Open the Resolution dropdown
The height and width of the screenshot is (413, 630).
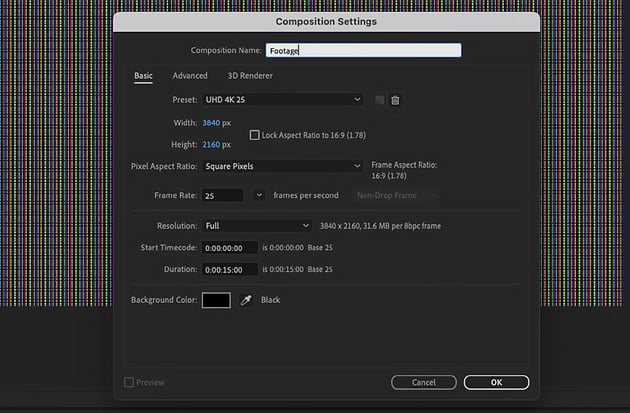(x=257, y=226)
